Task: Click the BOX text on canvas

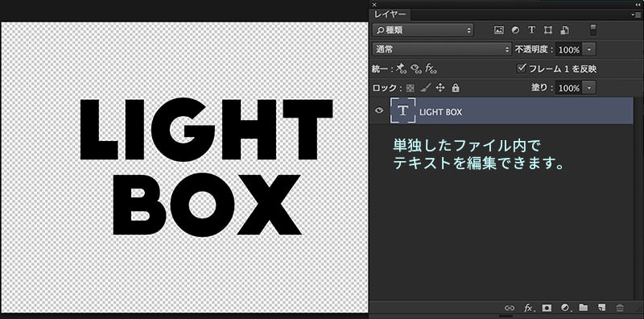Action: point(207,205)
